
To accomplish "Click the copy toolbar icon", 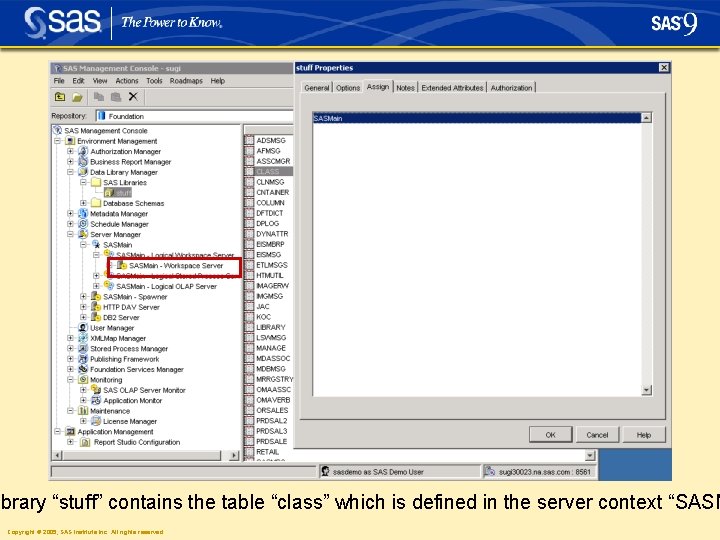I will (98, 96).
